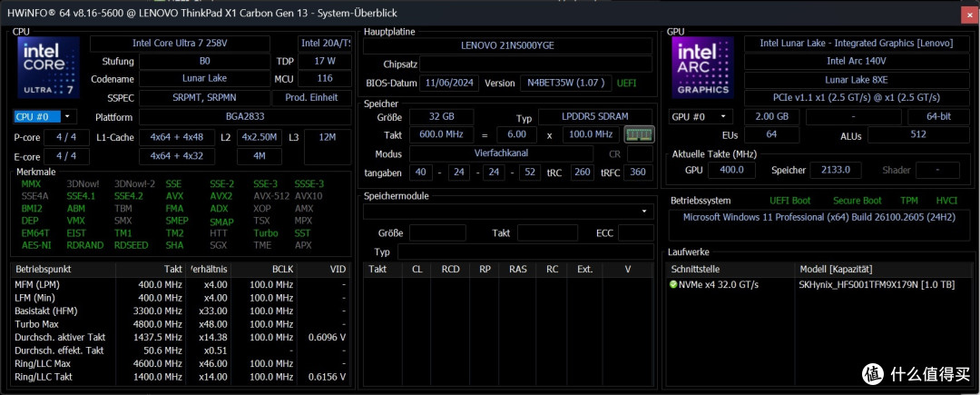980x395 pixels.
Task: Click the TPM label
Action: click(x=909, y=201)
